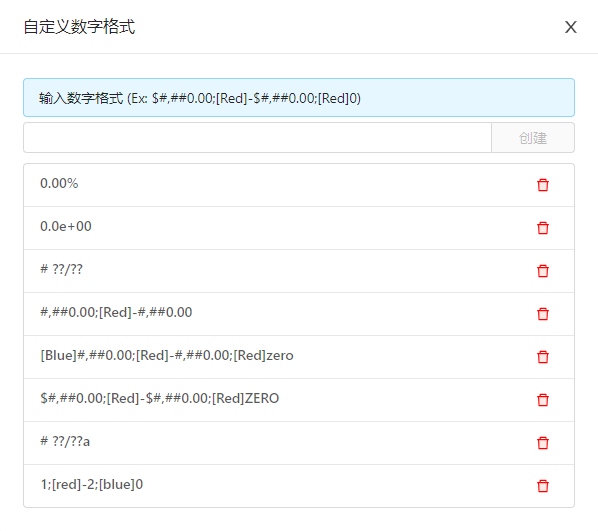The image size is (598, 531).
Task: Pick the [Blue]#,##0.00 zero format row
Action: click(299, 357)
